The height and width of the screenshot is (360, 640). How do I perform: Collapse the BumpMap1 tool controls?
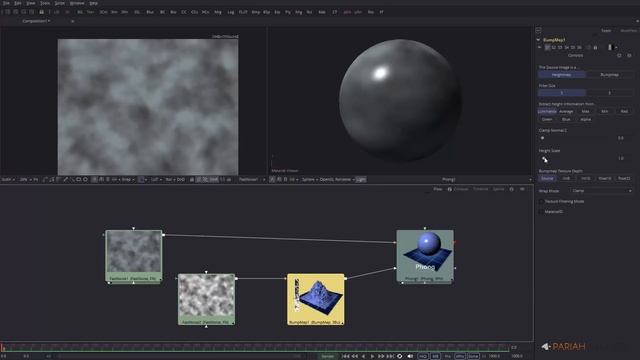tap(538, 40)
